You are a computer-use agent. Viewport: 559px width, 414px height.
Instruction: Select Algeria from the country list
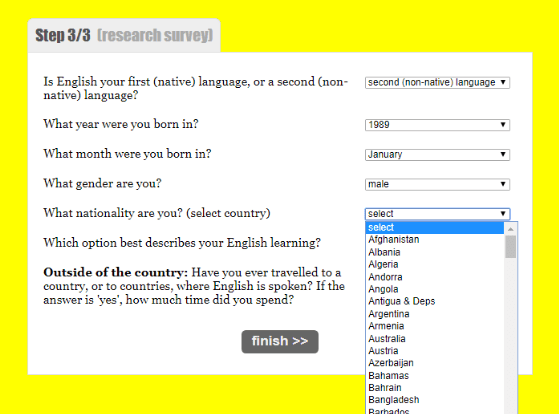(435, 264)
